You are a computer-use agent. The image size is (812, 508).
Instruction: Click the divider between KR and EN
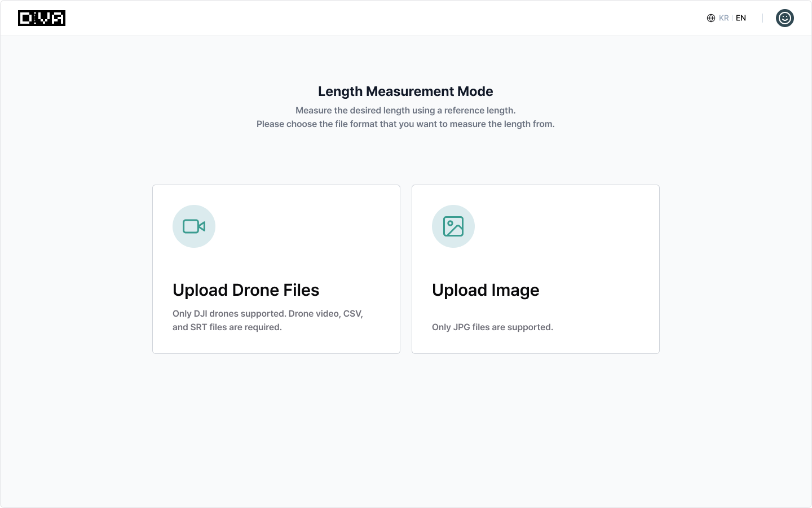click(x=732, y=18)
